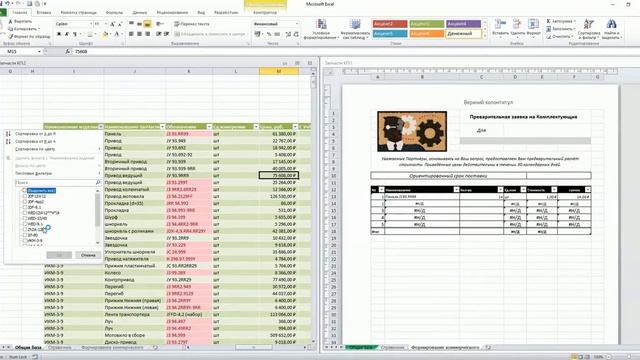Decrease font size with the small A icon

tap(120, 24)
